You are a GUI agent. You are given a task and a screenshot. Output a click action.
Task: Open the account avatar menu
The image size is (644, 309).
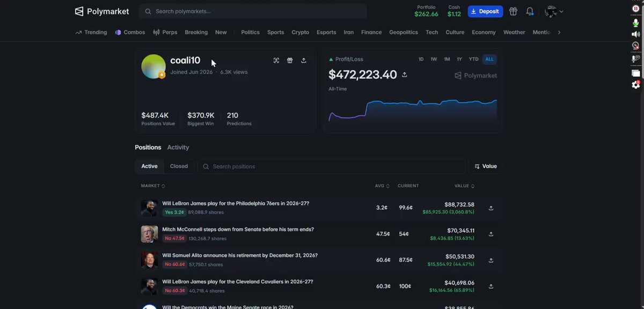pos(554,11)
